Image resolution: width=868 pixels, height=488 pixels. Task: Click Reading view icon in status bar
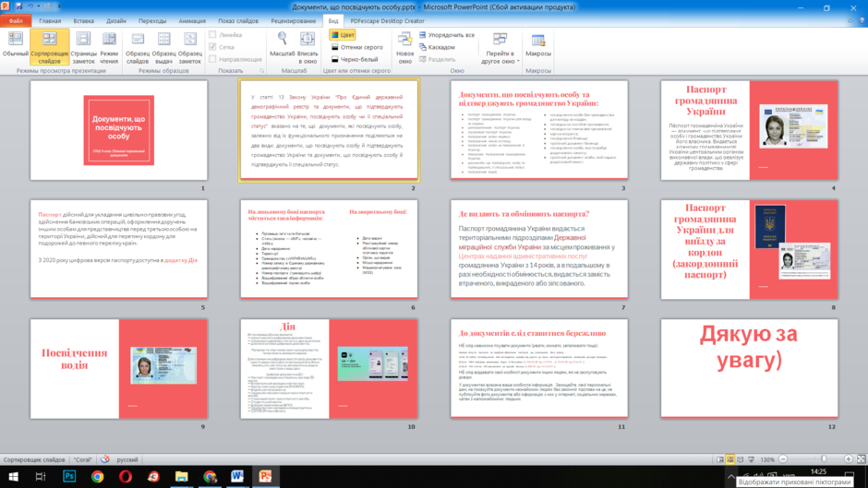pyautogui.click(x=741, y=459)
